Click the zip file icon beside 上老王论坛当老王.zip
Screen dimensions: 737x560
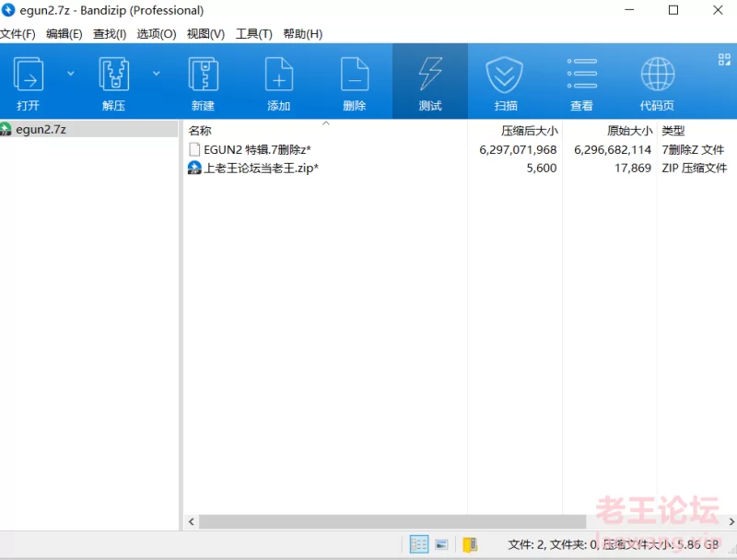pos(194,168)
